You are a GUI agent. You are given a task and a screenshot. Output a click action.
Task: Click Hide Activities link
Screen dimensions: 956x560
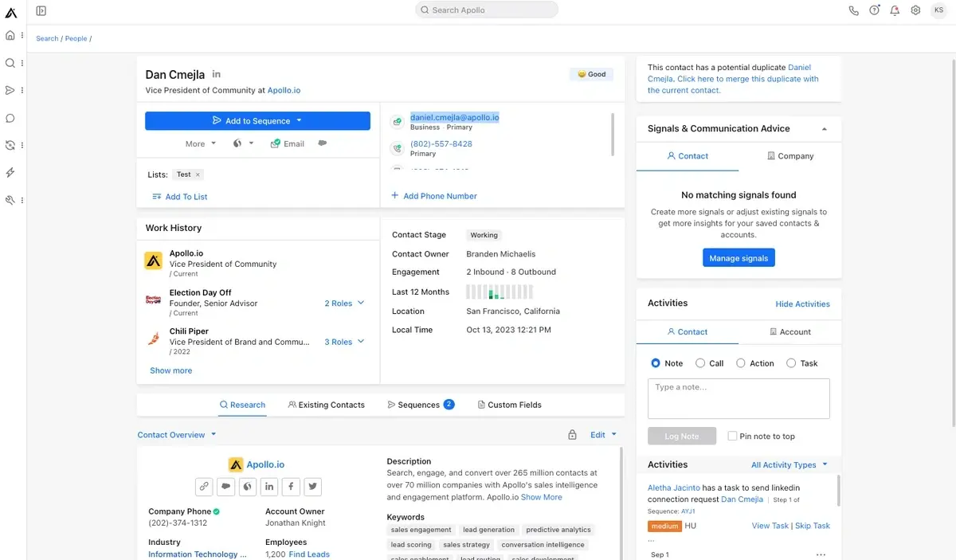803,304
